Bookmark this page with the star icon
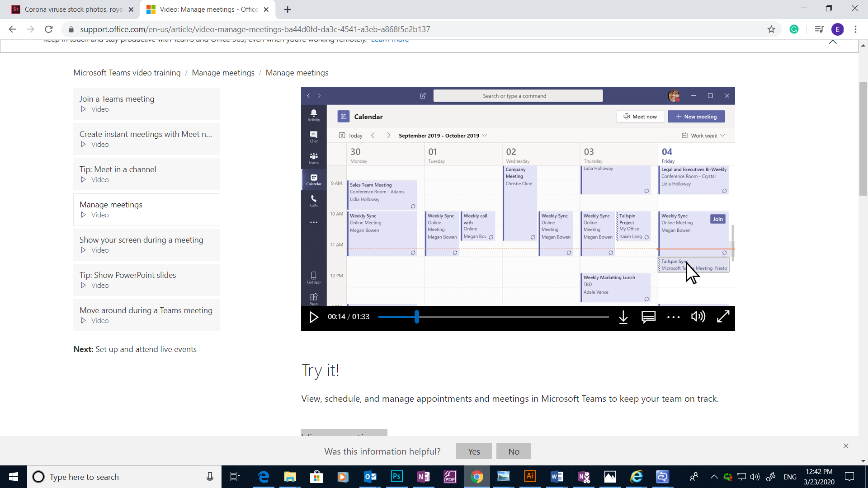Screen dimensions: 868x488 [x=771, y=29]
